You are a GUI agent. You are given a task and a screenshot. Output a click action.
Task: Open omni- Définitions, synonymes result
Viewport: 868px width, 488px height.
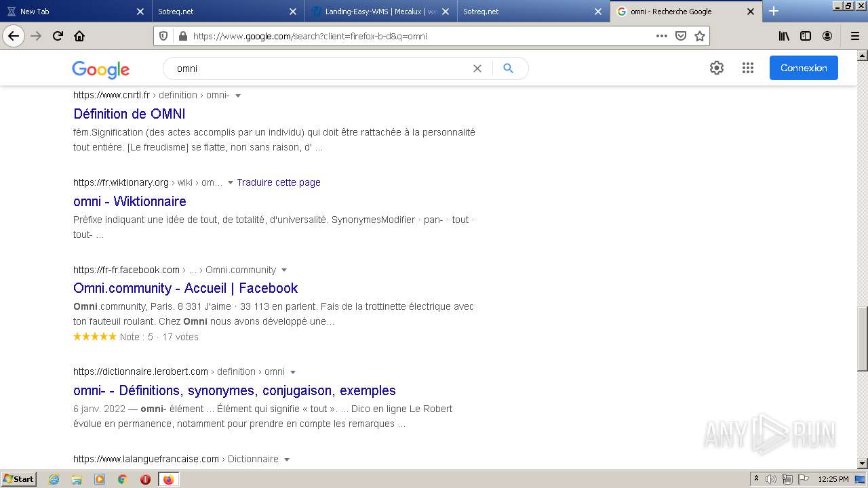[x=235, y=390]
